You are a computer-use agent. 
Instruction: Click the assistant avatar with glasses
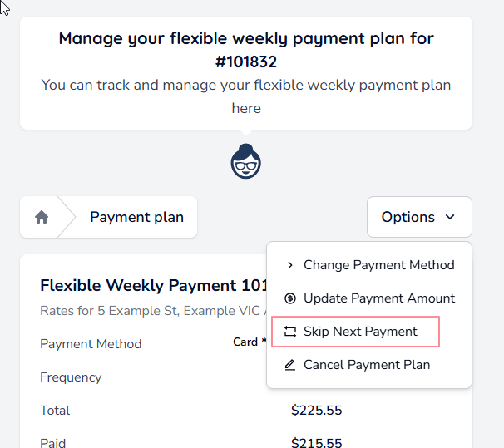coord(245,161)
